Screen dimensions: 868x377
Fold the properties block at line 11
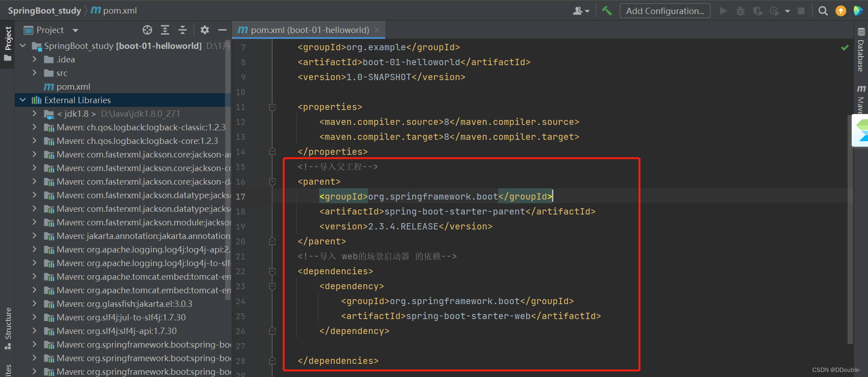click(272, 107)
